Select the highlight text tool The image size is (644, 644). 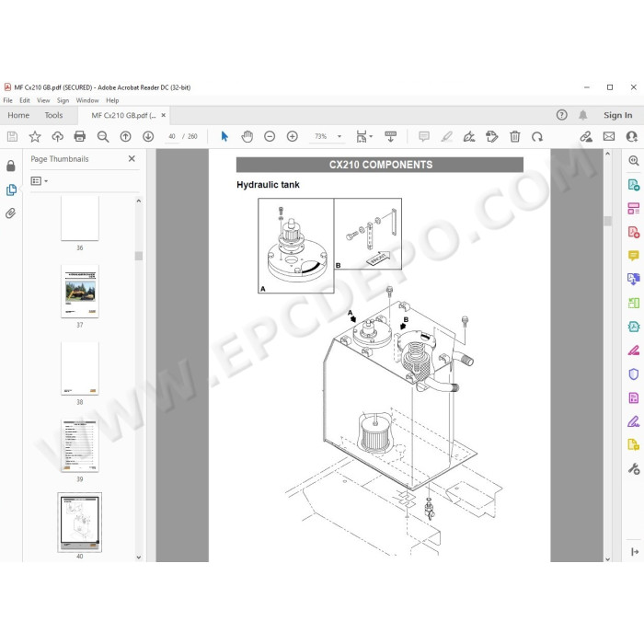point(446,136)
